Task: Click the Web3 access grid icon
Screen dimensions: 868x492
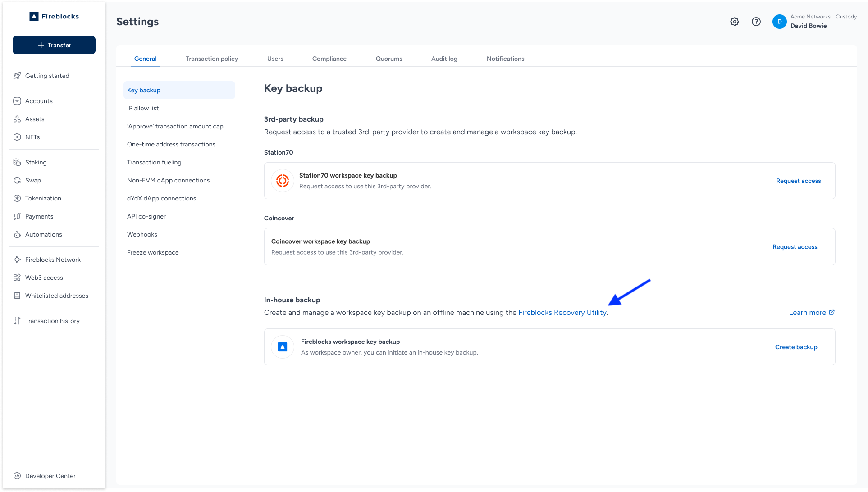Action: pyautogui.click(x=17, y=278)
